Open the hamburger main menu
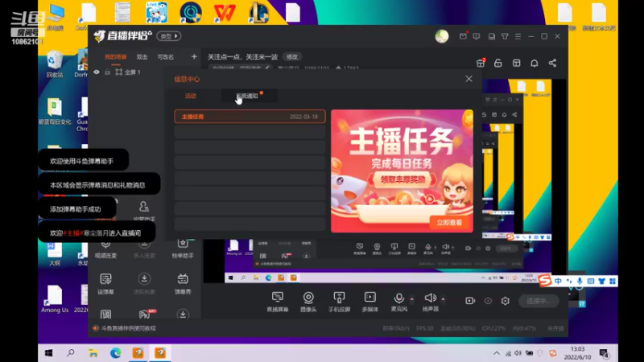 518,36
